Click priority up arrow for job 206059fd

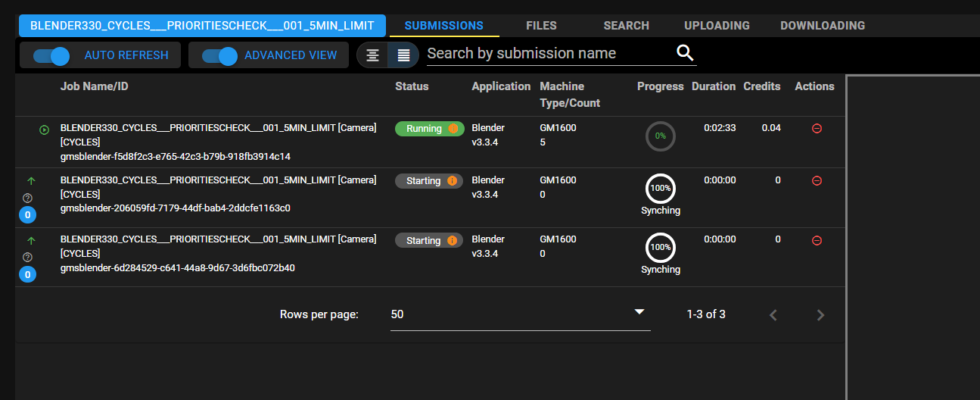[x=31, y=181]
